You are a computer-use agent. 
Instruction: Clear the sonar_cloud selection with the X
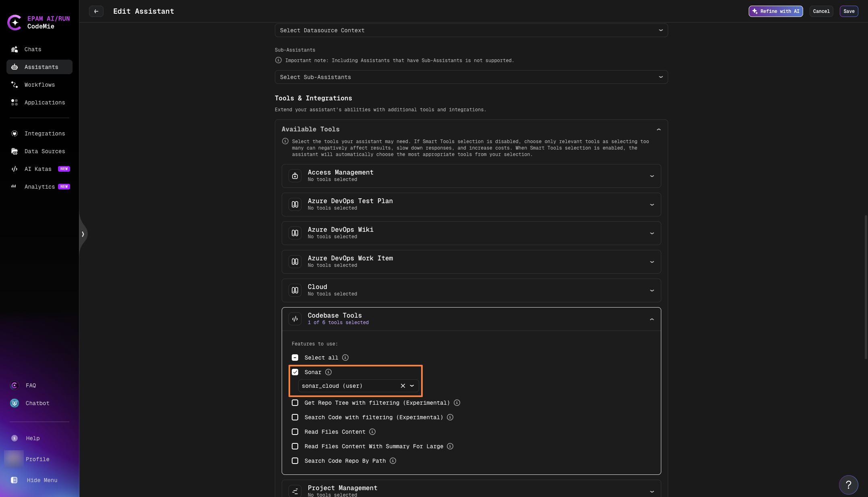coord(403,386)
